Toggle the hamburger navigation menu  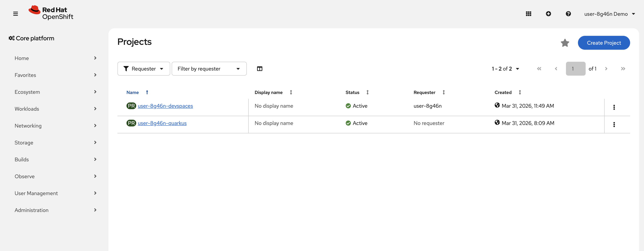(16, 14)
